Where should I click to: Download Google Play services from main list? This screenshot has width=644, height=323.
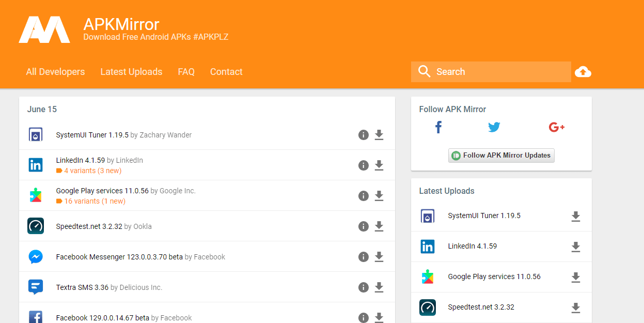coord(379,196)
